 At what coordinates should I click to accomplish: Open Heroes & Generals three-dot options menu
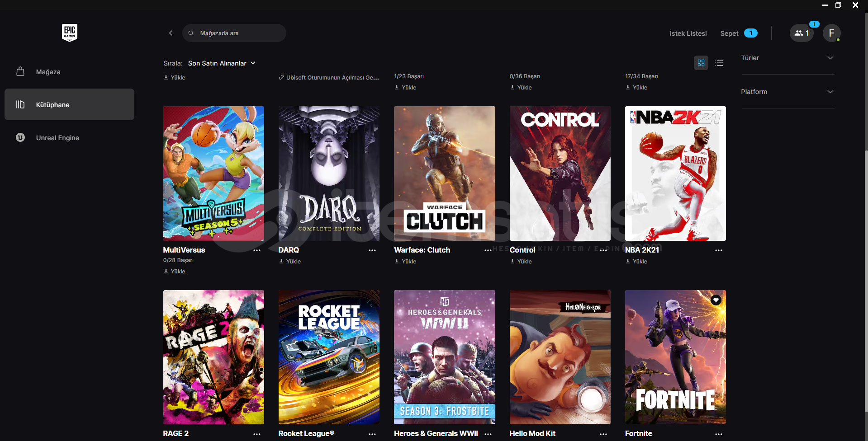[x=488, y=434]
